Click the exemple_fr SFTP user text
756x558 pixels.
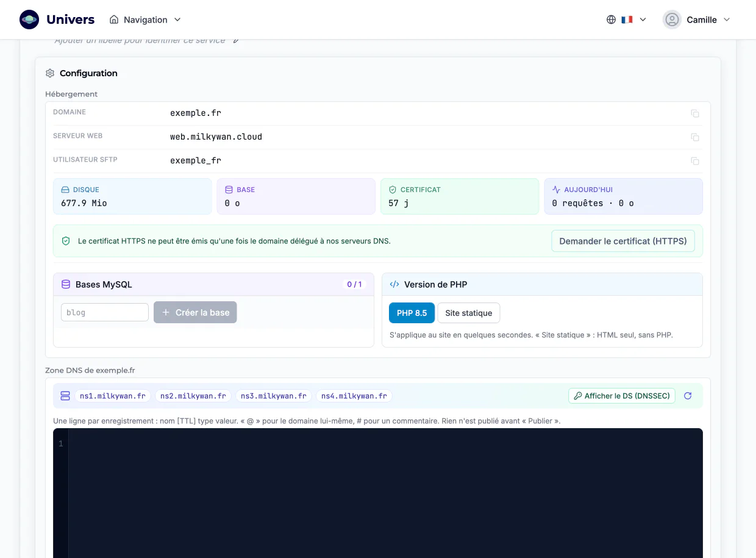click(196, 161)
